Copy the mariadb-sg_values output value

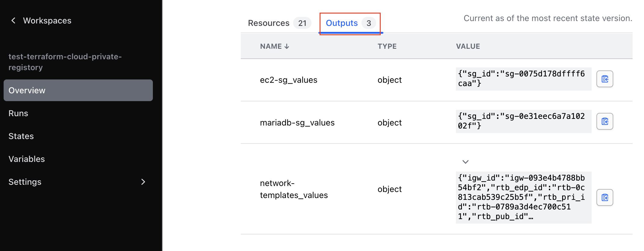(605, 121)
